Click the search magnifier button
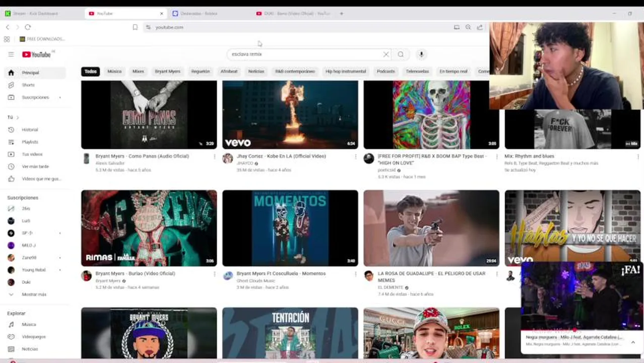Image resolution: width=644 pixels, height=363 pixels. (x=401, y=54)
